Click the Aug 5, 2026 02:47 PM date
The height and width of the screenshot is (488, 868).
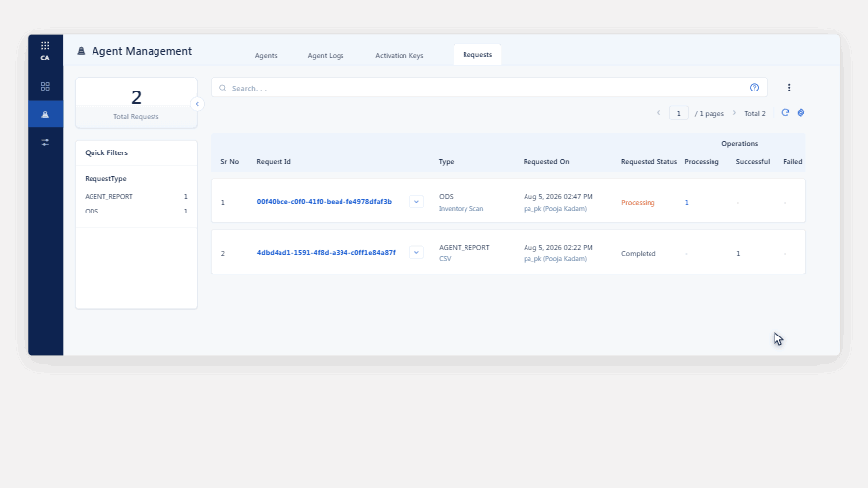coord(558,197)
